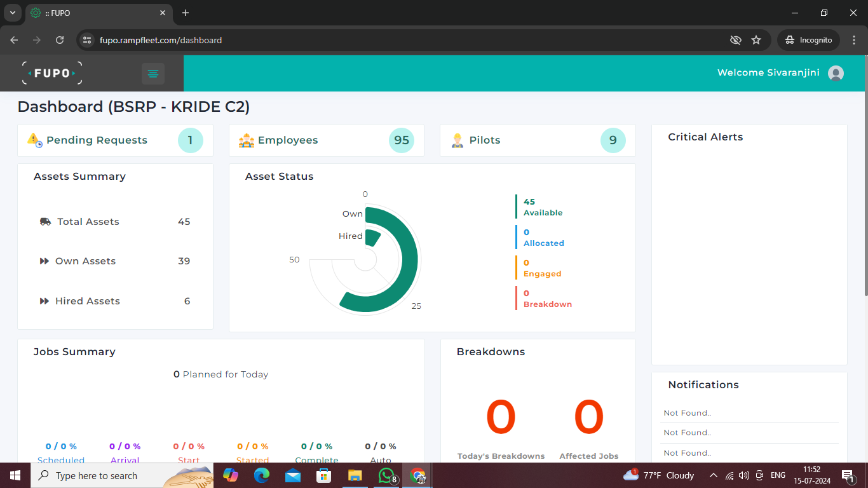Click the Pilots helmet icon
The height and width of the screenshot is (488, 868).
458,139
